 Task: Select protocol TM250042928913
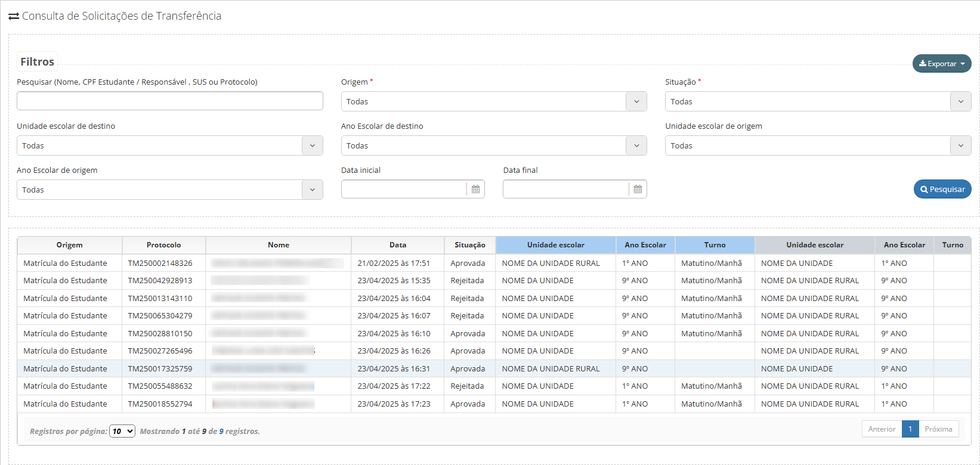pos(160,280)
